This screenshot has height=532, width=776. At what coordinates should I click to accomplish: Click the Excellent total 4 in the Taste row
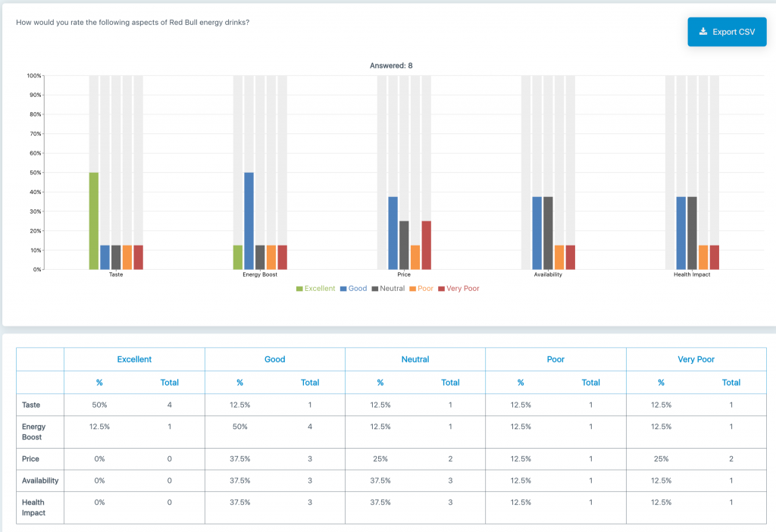(x=169, y=405)
